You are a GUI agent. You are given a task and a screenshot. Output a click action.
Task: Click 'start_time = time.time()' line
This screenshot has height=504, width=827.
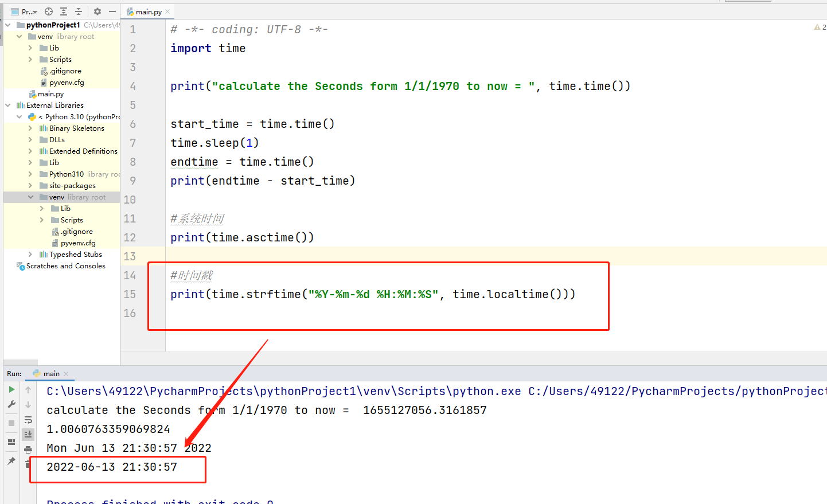pos(252,124)
